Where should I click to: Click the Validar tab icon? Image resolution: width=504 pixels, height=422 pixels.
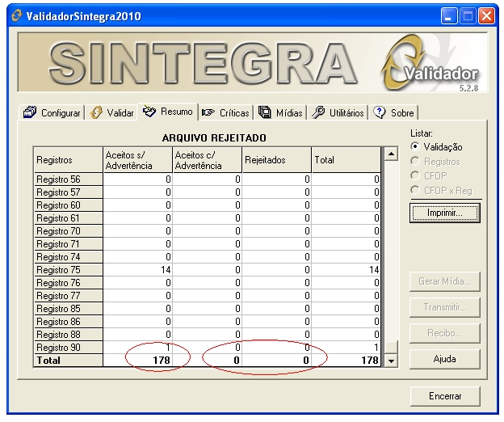coord(97,113)
